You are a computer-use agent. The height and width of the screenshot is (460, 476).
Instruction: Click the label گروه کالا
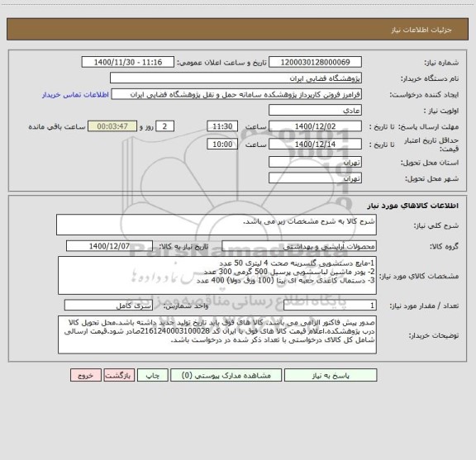[444, 247]
